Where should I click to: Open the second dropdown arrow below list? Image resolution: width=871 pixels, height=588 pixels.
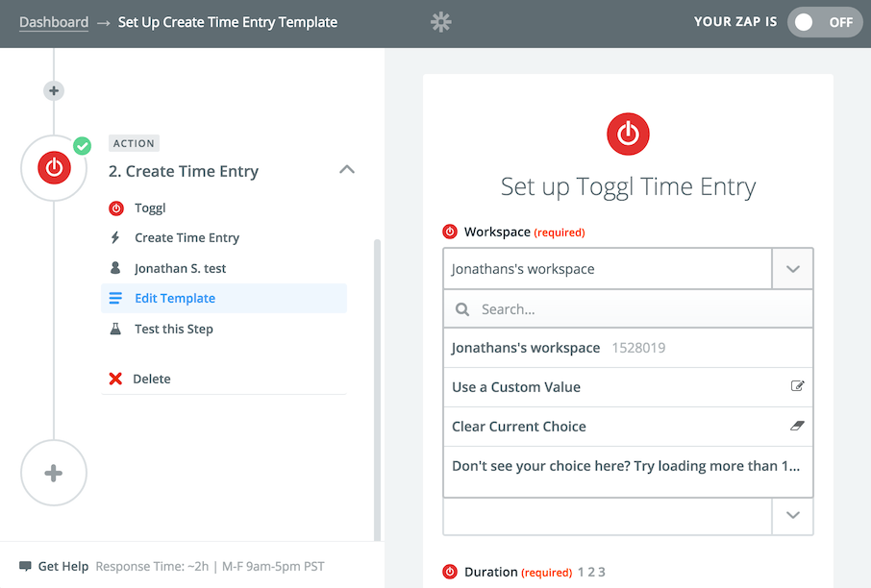[x=793, y=515]
